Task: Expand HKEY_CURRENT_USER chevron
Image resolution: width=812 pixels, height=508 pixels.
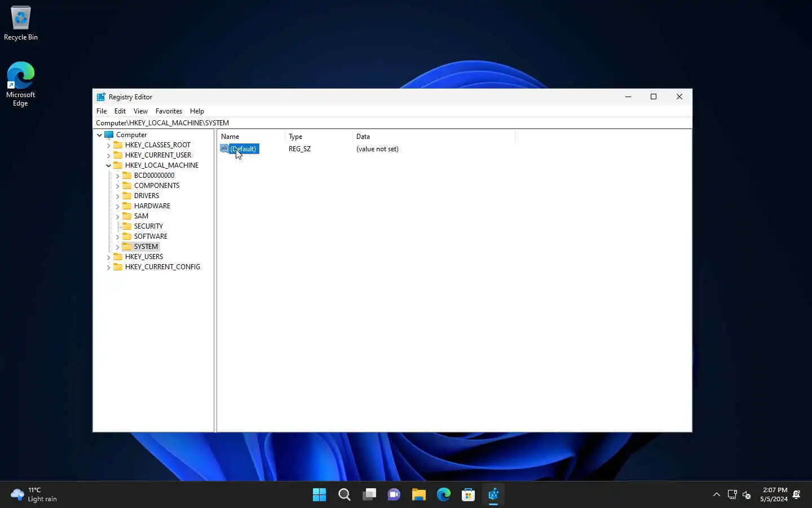Action: pos(109,155)
